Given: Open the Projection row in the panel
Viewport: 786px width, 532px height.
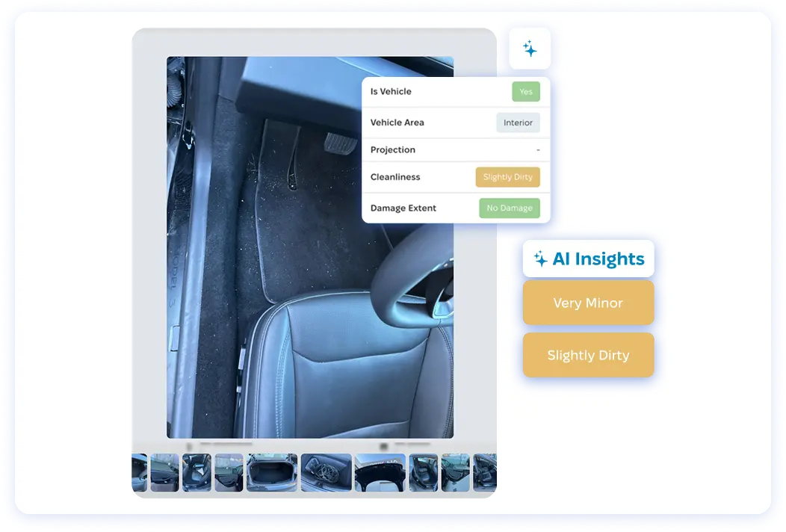Looking at the screenshot, I should click(455, 150).
